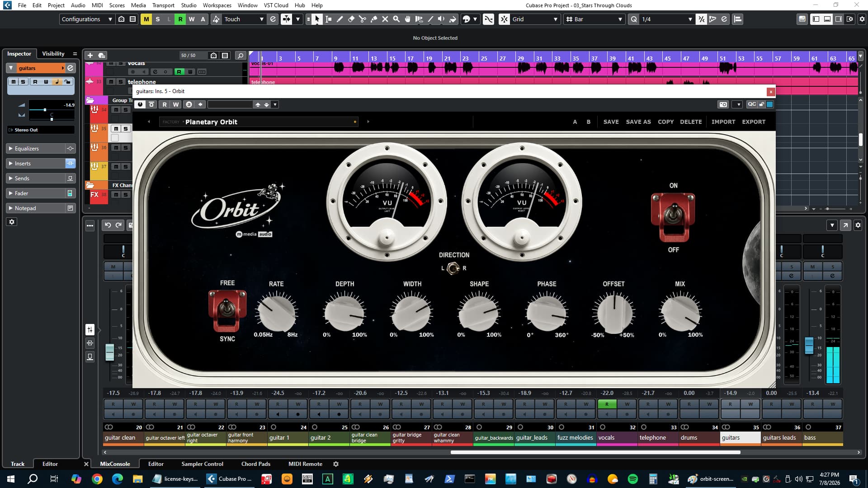Viewport: 868px width, 488px height.
Task: Open the Bar grid type dropdown
Action: pyautogui.click(x=594, y=19)
